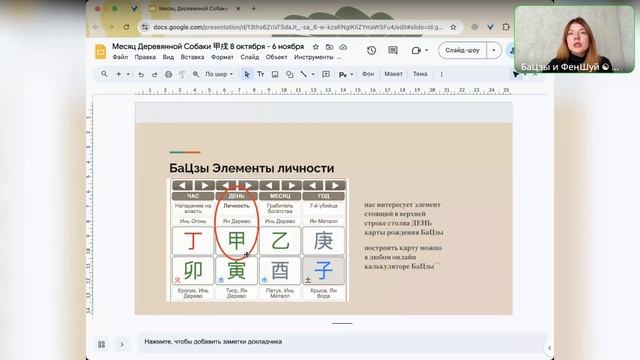640x360 pixels.
Task: Click the browser forward arrow
Action: click(111, 27)
